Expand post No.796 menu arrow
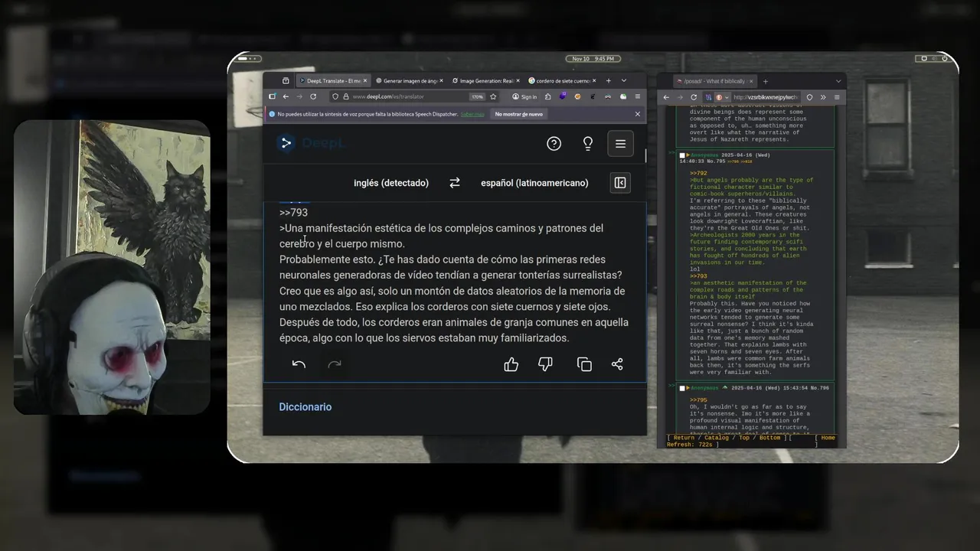The width and height of the screenshot is (980, 551). pos(688,388)
